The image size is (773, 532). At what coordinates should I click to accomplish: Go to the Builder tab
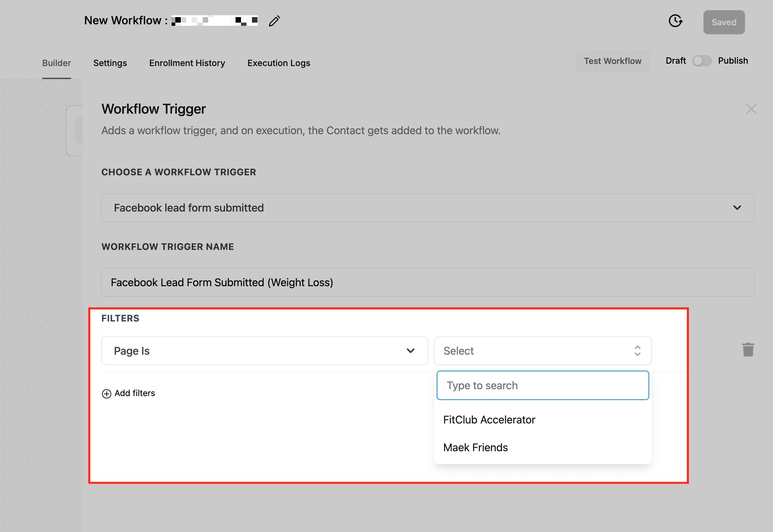tap(56, 63)
